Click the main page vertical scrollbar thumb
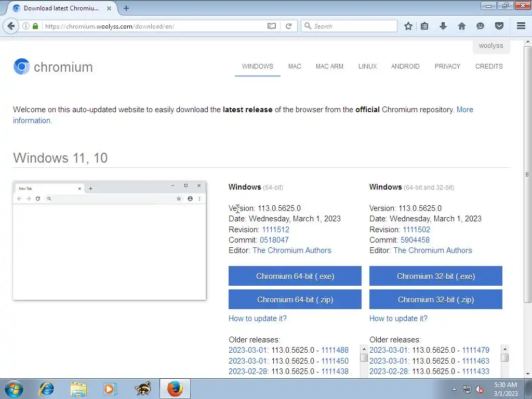Viewport: 532px width, 399px height. [x=527, y=175]
